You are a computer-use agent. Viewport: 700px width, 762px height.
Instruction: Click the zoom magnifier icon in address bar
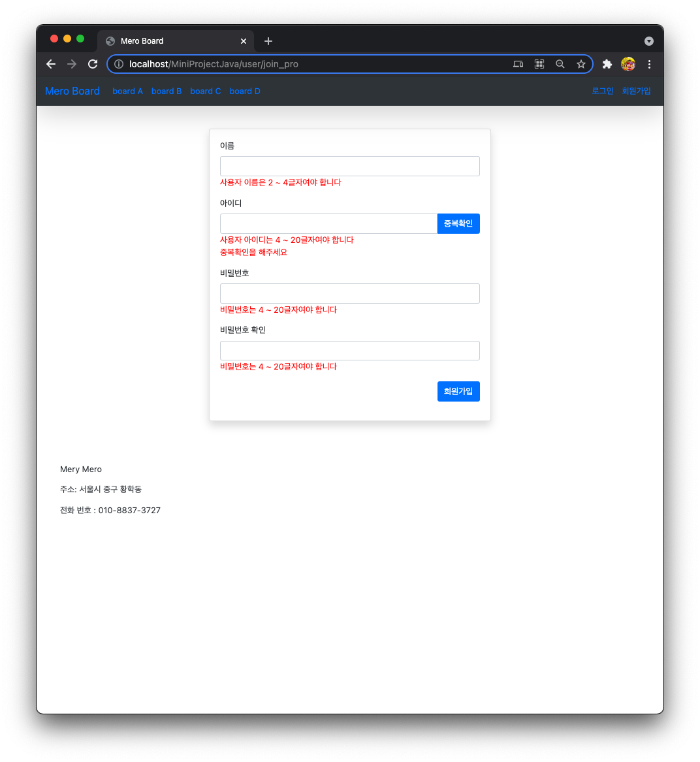click(560, 64)
